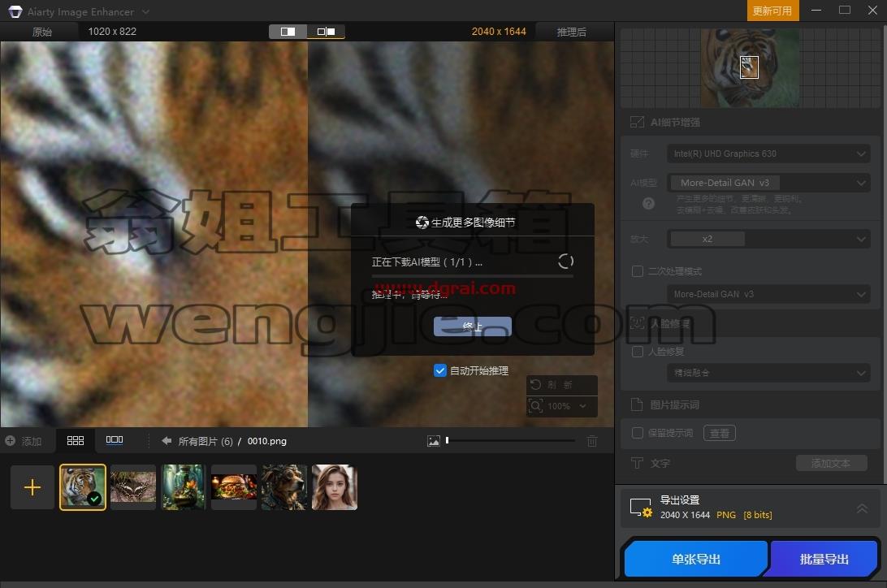Select the burger thumbnail
Viewport: 887px width, 588px height.
pos(234,487)
